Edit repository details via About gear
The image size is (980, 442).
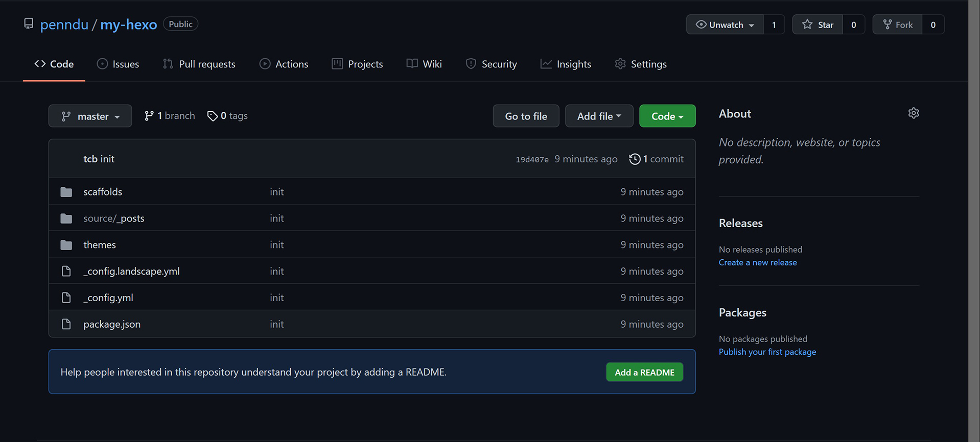coord(914,113)
